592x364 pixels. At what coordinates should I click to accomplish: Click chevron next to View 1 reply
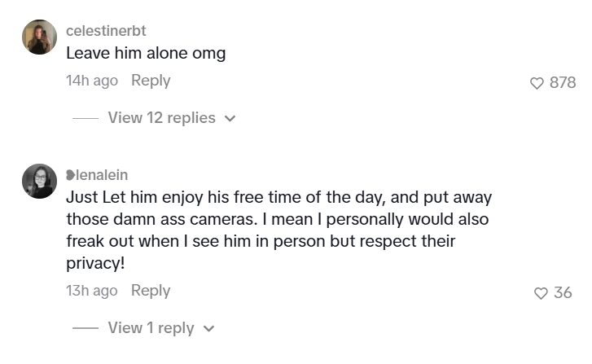point(208,329)
